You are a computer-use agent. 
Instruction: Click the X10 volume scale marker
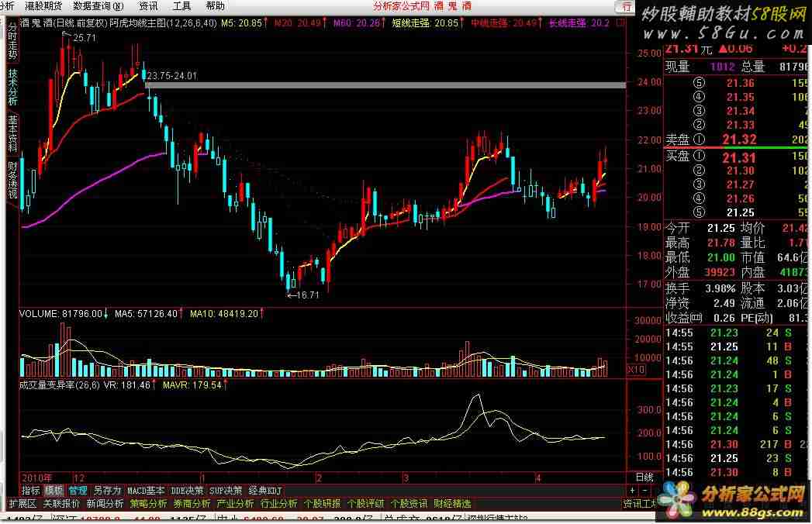[635, 369]
